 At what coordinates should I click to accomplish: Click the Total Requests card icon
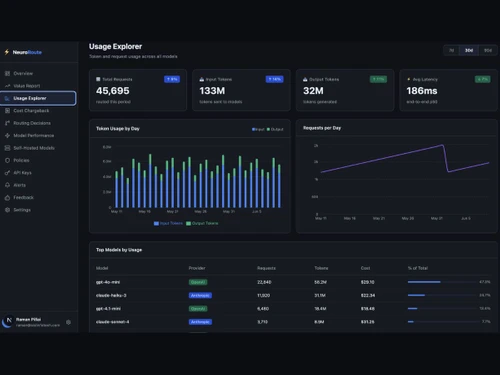coord(98,79)
